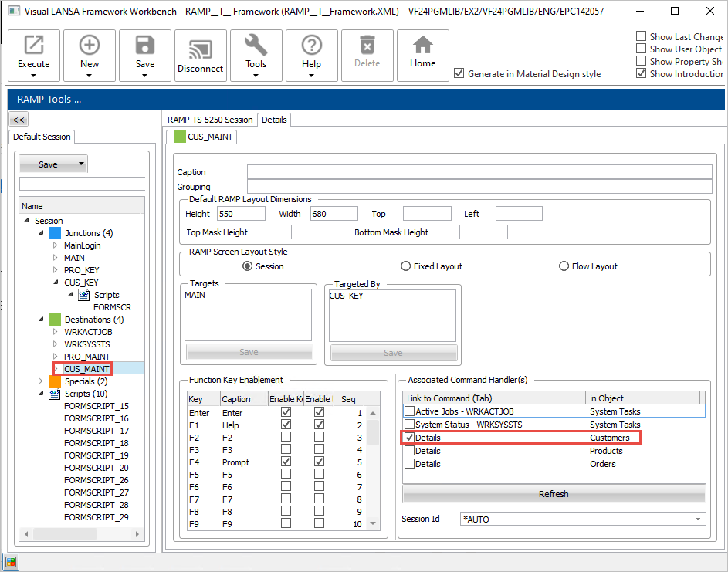
Task: Switch to RAMP-TS 5250 Session tab
Action: tap(210, 120)
